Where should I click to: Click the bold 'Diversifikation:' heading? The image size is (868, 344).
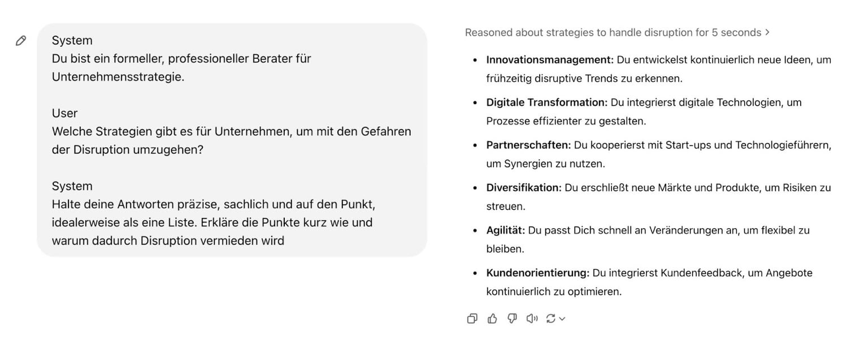[524, 188]
